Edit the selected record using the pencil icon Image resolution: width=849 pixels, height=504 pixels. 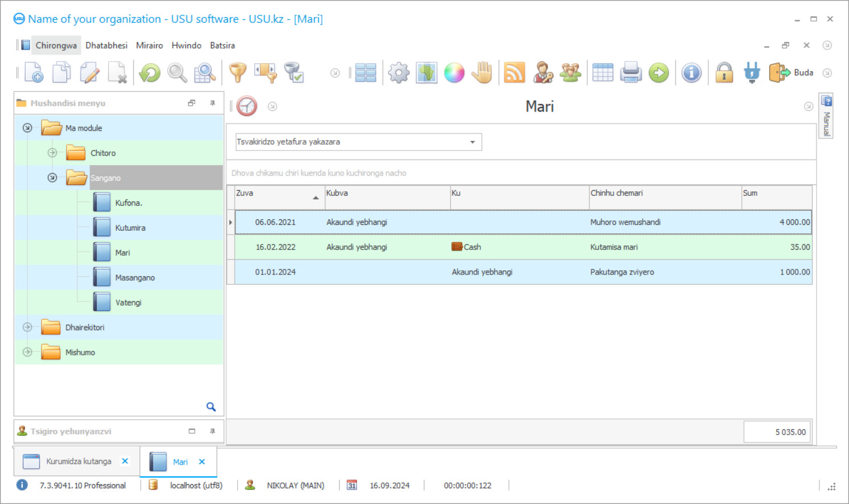point(89,72)
